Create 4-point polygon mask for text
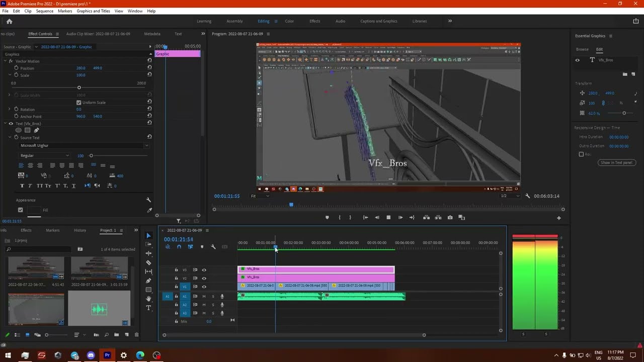The width and height of the screenshot is (644, 362). (x=28, y=130)
